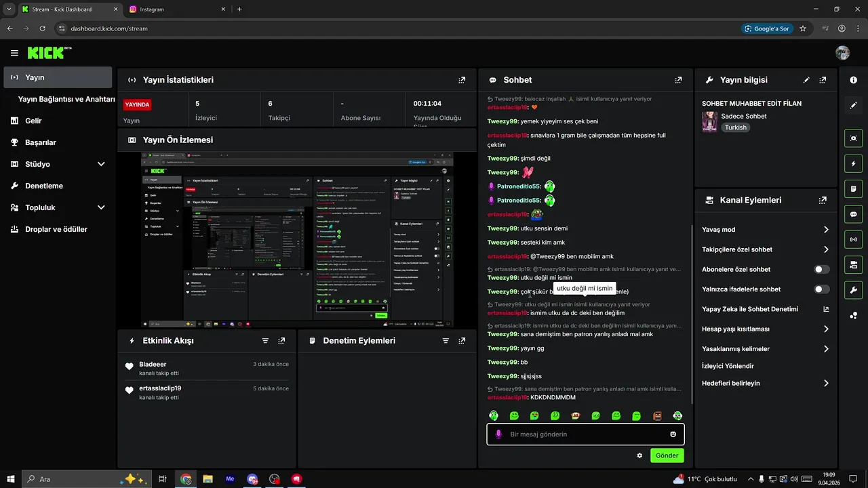Open Hedefleri belirleyin settings
The image size is (868, 488).
(766, 383)
